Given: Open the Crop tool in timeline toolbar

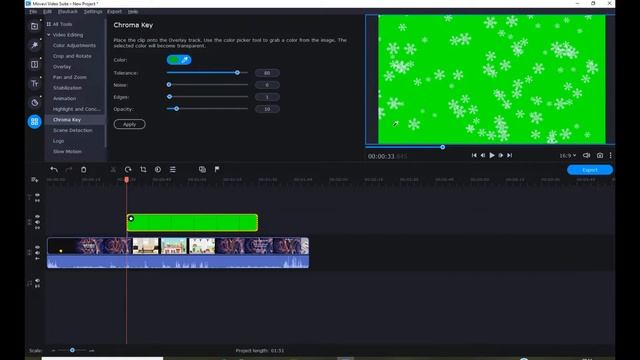Looking at the screenshot, I should point(143,169).
